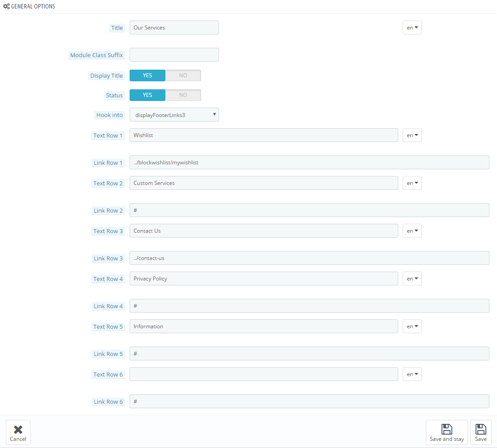Set Status to YES
497x448 pixels.
click(x=147, y=95)
